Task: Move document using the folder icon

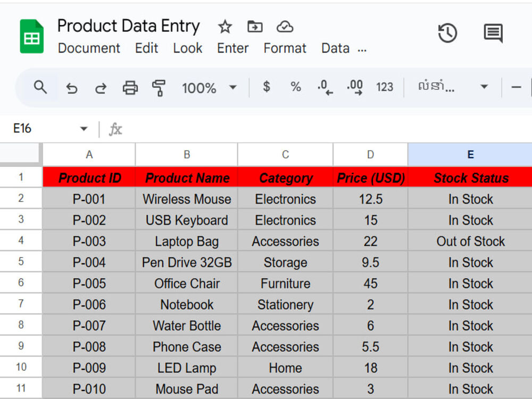Action: tap(255, 27)
